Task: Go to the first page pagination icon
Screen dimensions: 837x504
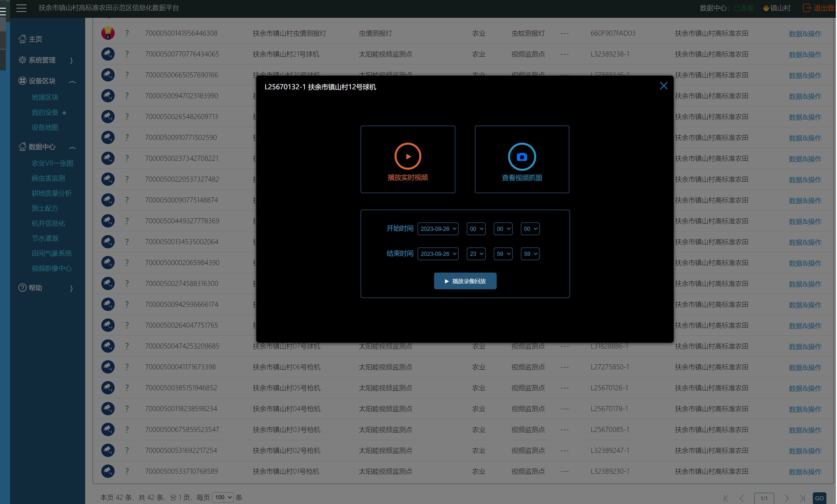Action: [726, 498]
